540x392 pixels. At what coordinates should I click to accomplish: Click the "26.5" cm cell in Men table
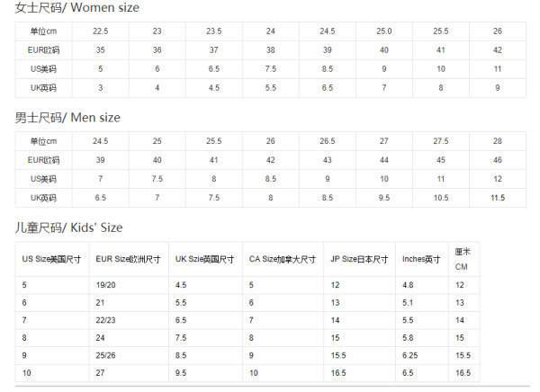click(x=328, y=141)
